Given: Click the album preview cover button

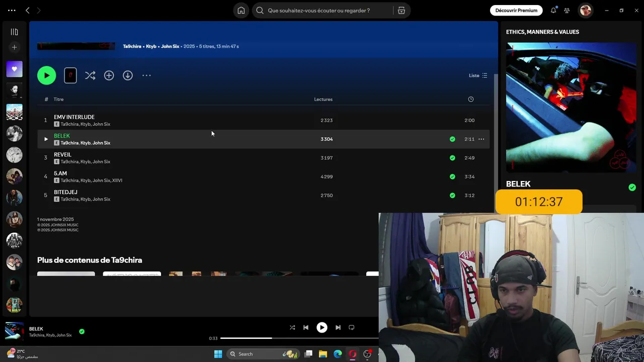Looking at the screenshot, I should [70, 75].
